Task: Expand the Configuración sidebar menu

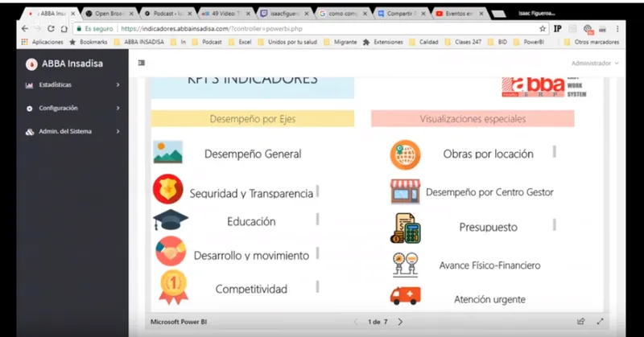Action: [x=72, y=109]
